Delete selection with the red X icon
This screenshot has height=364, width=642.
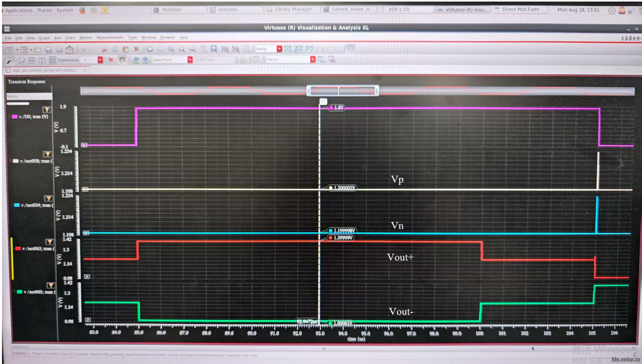tap(136, 49)
